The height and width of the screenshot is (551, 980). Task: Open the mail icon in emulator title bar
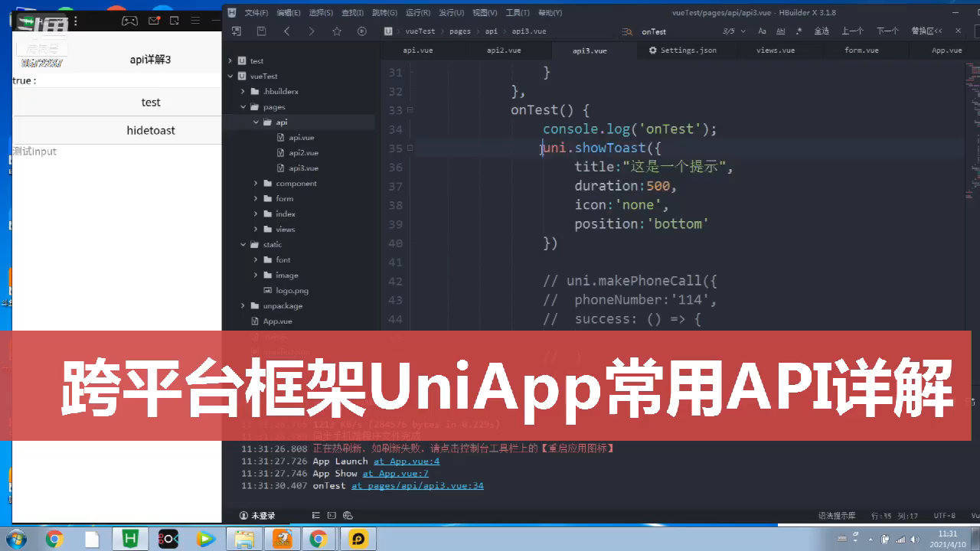154,21
